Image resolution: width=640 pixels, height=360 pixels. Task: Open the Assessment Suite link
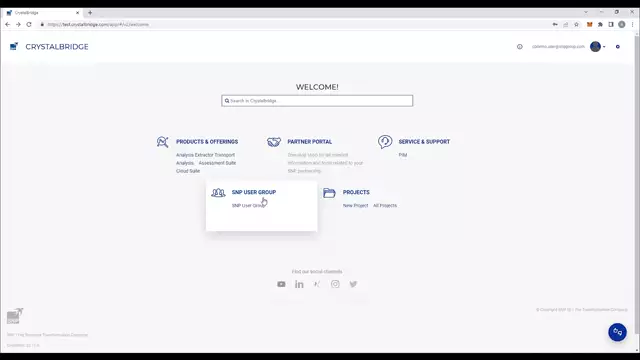tap(217, 163)
